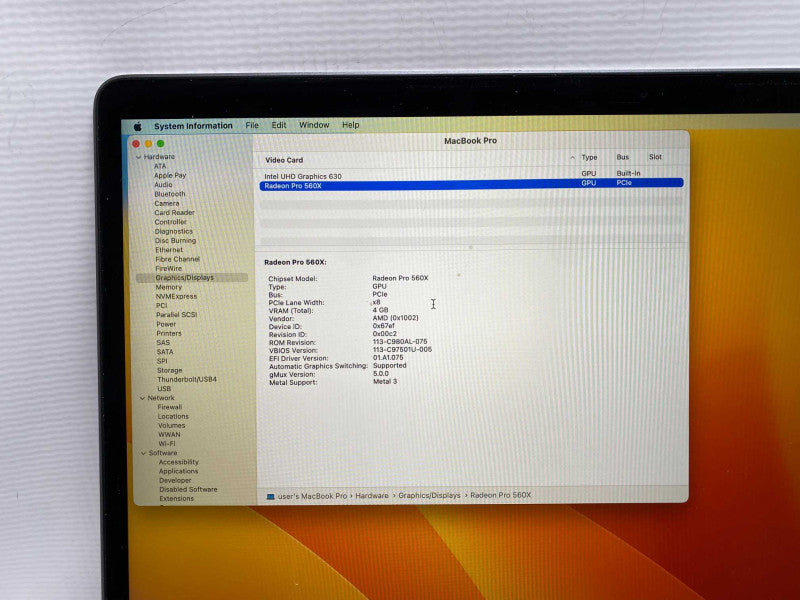Select Disc Burning in the sidebar

tap(176, 240)
